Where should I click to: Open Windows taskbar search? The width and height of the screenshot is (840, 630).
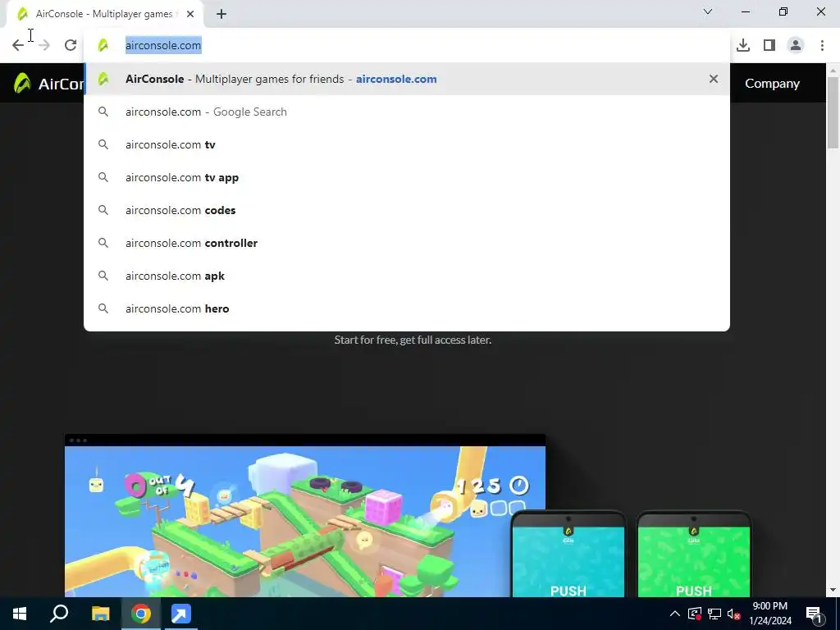(59, 614)
